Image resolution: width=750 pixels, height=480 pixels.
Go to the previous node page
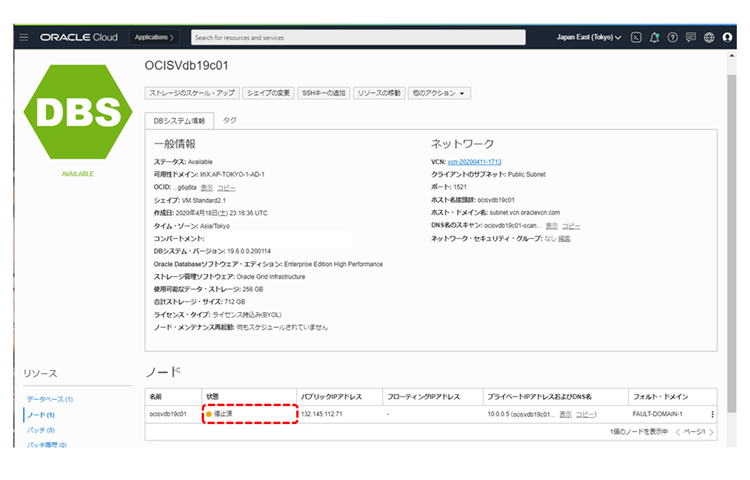pyautogui.click(x=677, y=432)
